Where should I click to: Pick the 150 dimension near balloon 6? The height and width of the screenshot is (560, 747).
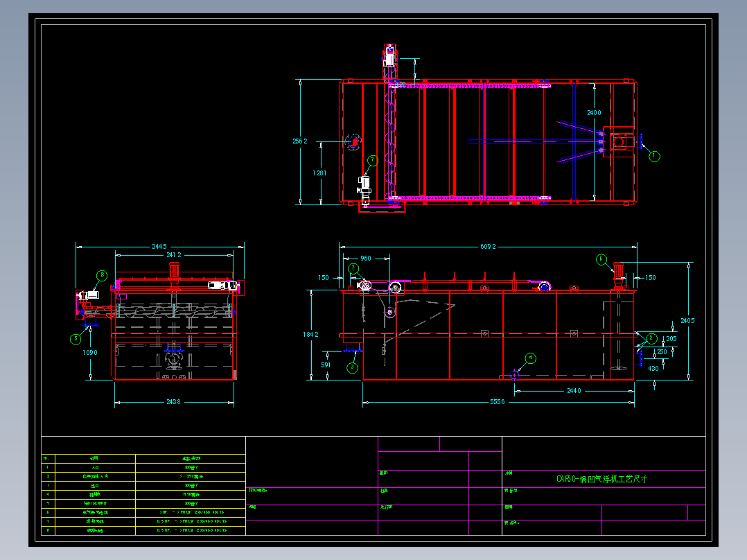(650, 277)
